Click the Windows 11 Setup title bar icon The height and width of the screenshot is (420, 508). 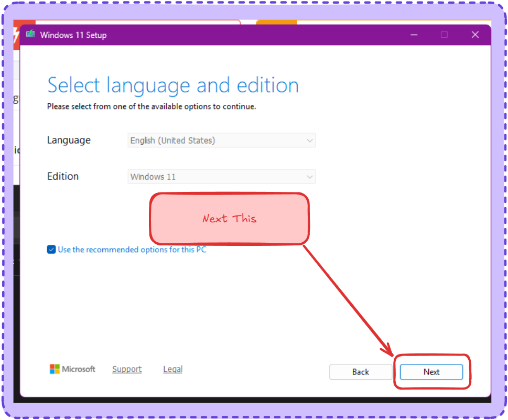(30, 34)
